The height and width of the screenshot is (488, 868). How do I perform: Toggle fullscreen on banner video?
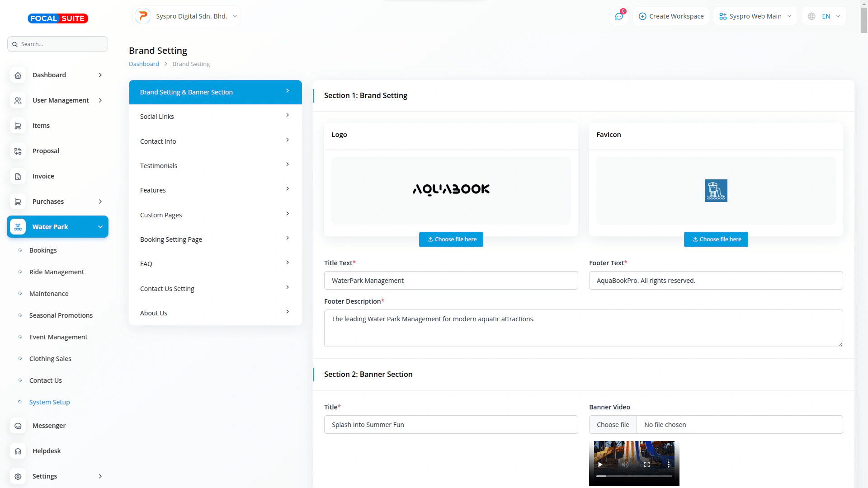coord(647,464)
